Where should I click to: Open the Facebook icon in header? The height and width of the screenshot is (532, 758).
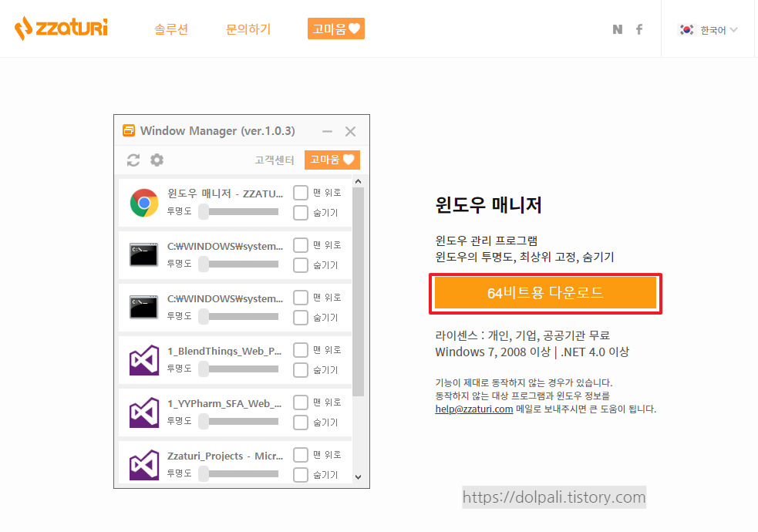click(x=639, y=29)
